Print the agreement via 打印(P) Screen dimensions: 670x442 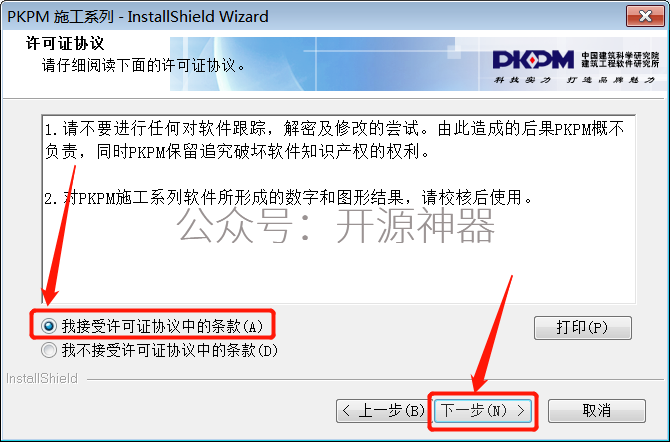582,328
